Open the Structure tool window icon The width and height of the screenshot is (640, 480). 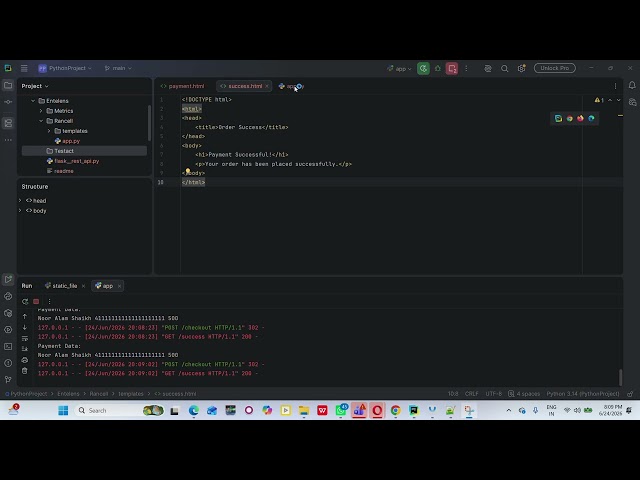(x=8, y=123)
